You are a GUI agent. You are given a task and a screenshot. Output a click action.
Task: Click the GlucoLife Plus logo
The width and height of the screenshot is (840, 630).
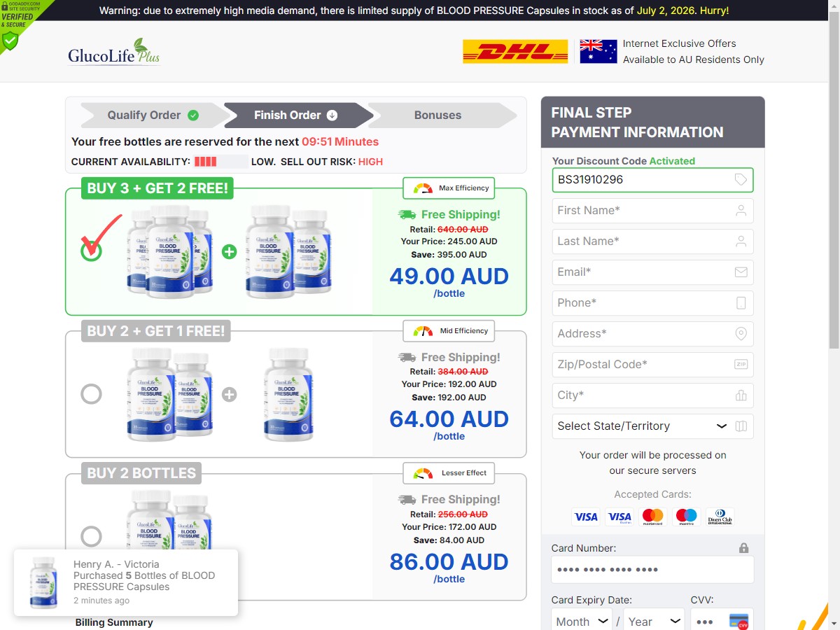point(114,52)
